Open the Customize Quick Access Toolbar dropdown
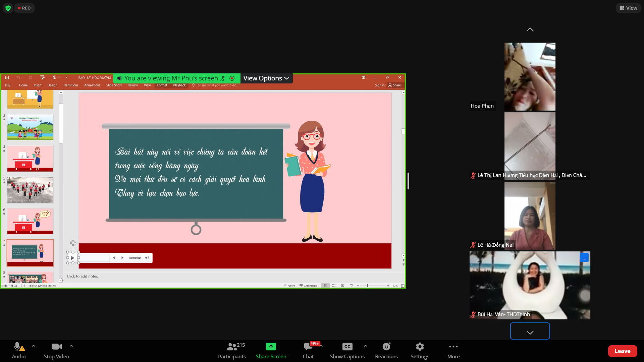Viewport: 644px width, 362px height. pyautogui.click(x=66, y=77)
